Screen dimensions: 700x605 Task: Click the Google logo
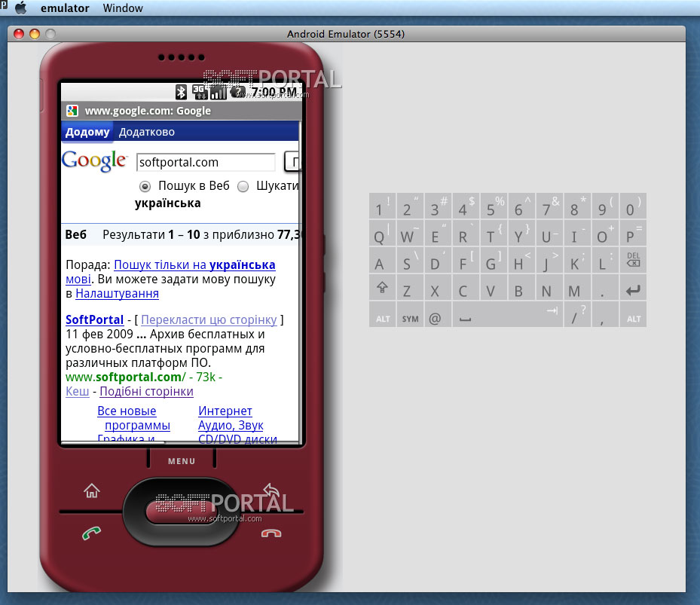[94, 160]
